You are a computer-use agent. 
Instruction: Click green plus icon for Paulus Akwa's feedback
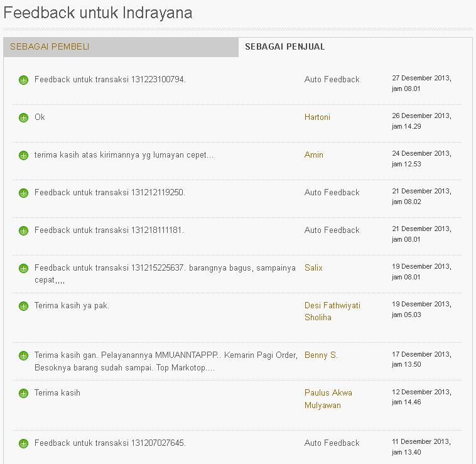coord(23,393)
